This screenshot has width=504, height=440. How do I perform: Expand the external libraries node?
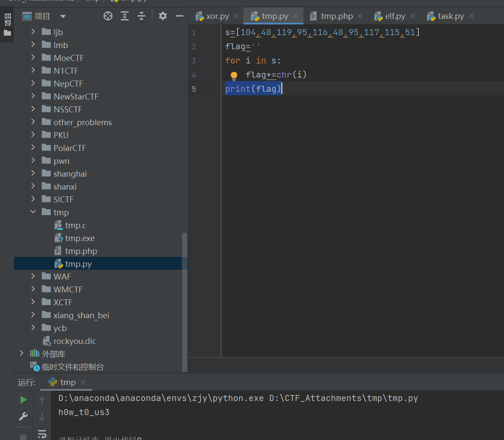pos(21,354)
